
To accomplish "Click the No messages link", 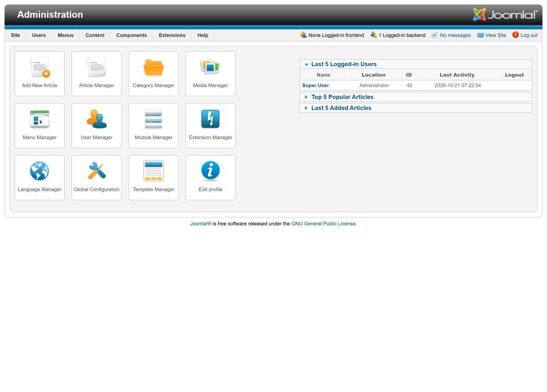I will click(455, 35).
